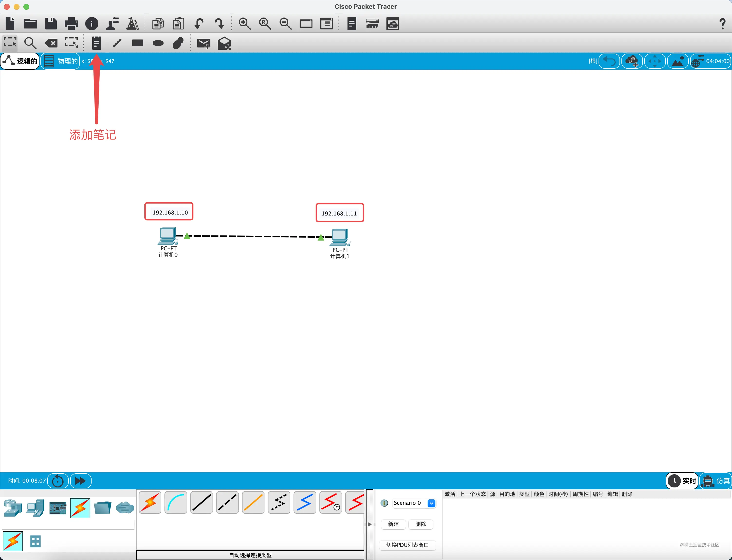
Task: Paste using the clipboard icon
Action: pos(178,24)
